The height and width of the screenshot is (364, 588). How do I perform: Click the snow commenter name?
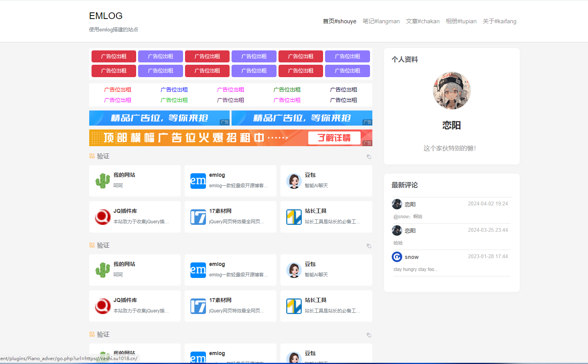click(x=412, y=257)
